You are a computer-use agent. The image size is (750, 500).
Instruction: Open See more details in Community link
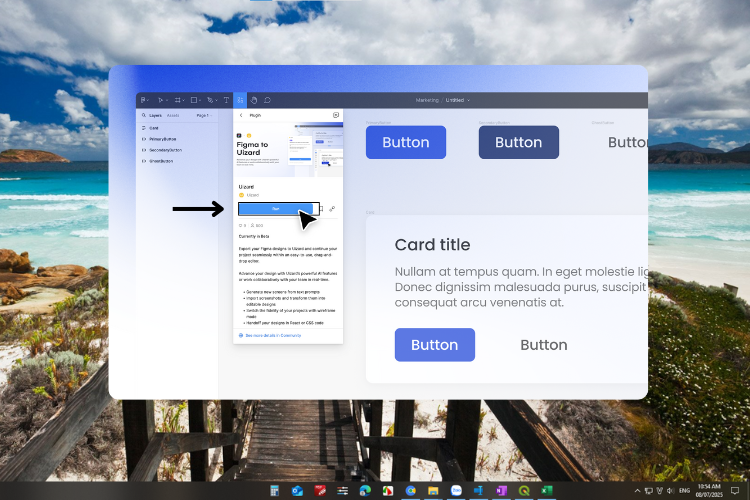tap(273, 336)
